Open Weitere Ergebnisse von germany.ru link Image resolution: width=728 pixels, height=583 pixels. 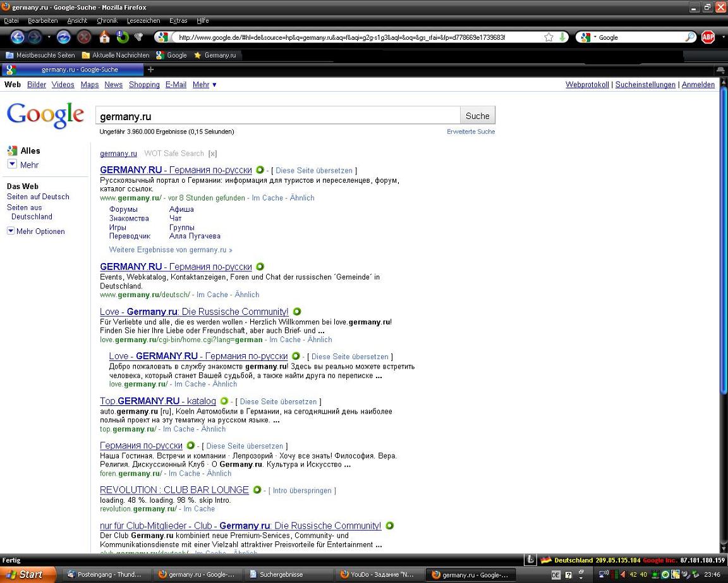point(171,250)
